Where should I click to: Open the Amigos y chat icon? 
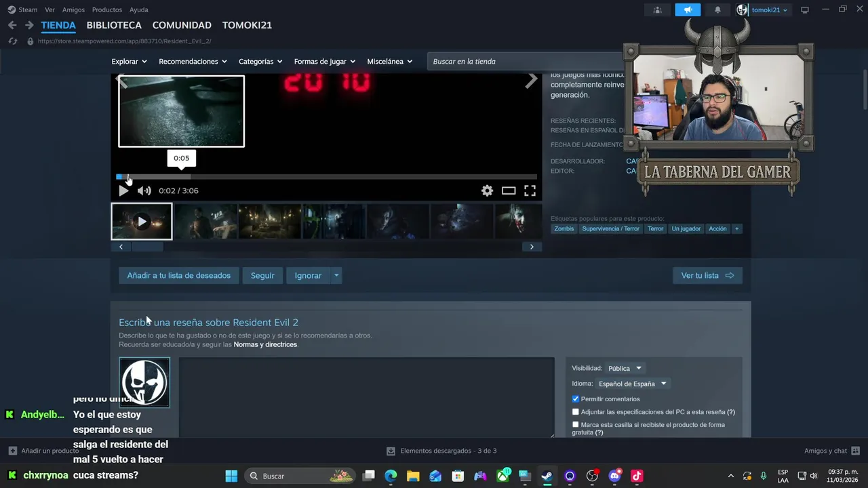coord(855,451)
